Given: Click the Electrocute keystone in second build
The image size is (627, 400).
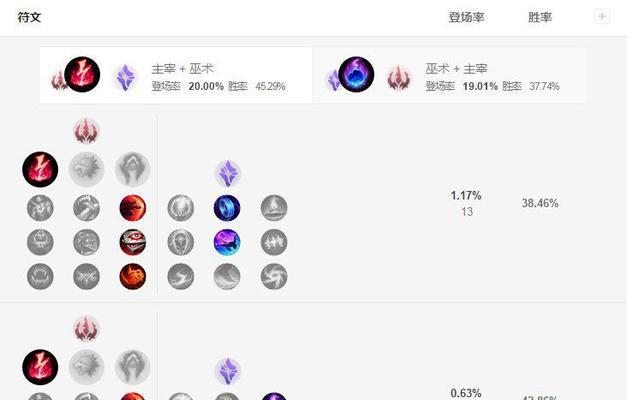Looking at the screenshot, I should click(x=40, y=367).
